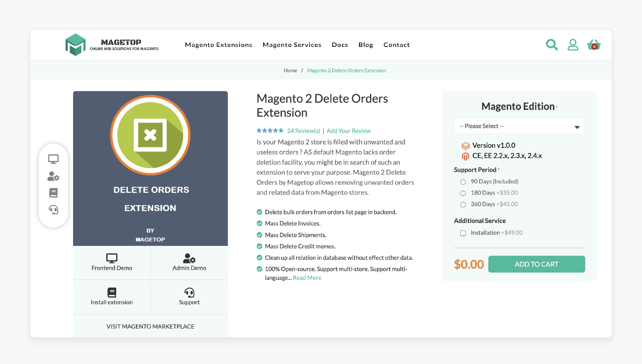Click the checkmark beside Clean up all relation
Viewport: 642px width, 364px height.
point(259,257)
